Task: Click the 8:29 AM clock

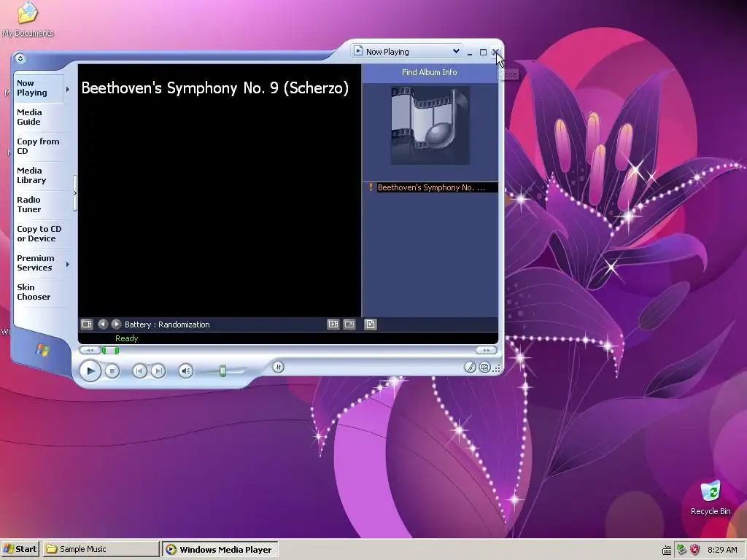Action: [x=722, y=550]
